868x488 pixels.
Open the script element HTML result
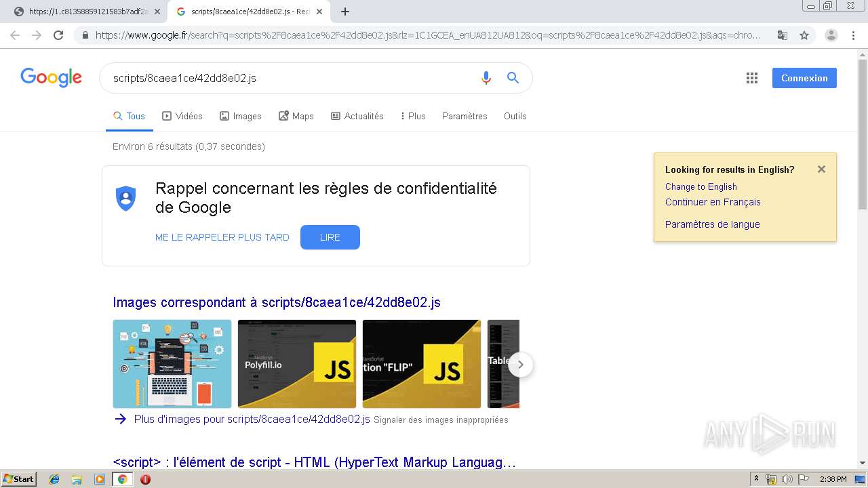tap(314, 462)
